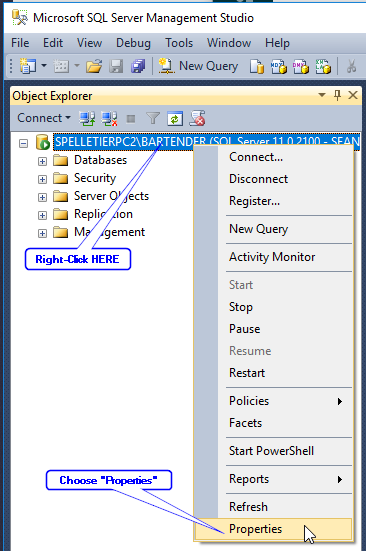Open the Reports submenu
Viewport: 366px width, 551px height.
tap(273, 479)
